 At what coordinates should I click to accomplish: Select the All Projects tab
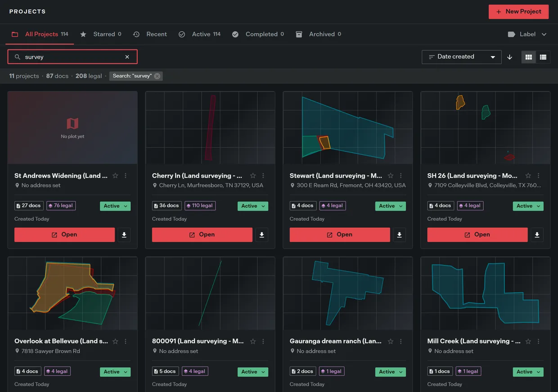click(x=40, y=34)
